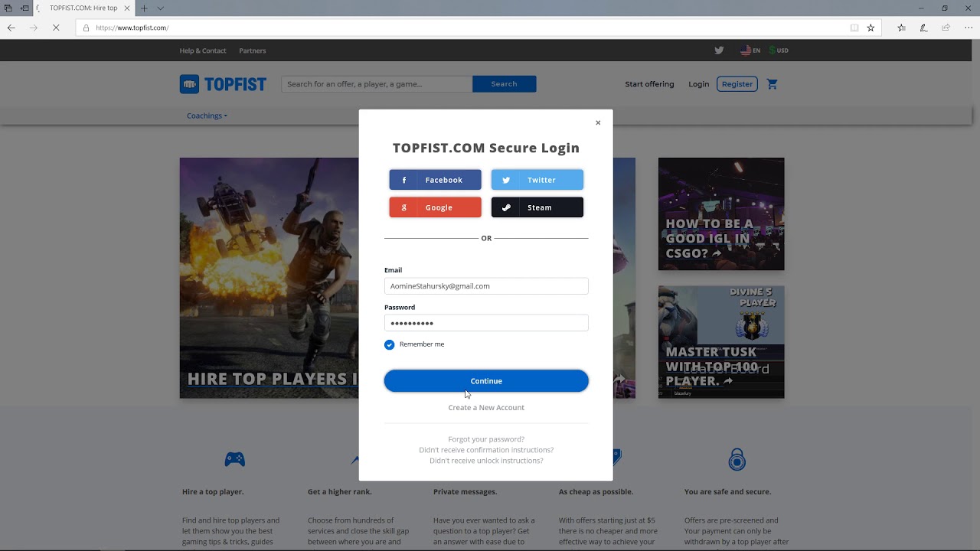Image resolution: width=980 pixels, height=551 pixels.
Task: Open the shopping cart icon
Action: pyautogui.click(x=772, y=84)
